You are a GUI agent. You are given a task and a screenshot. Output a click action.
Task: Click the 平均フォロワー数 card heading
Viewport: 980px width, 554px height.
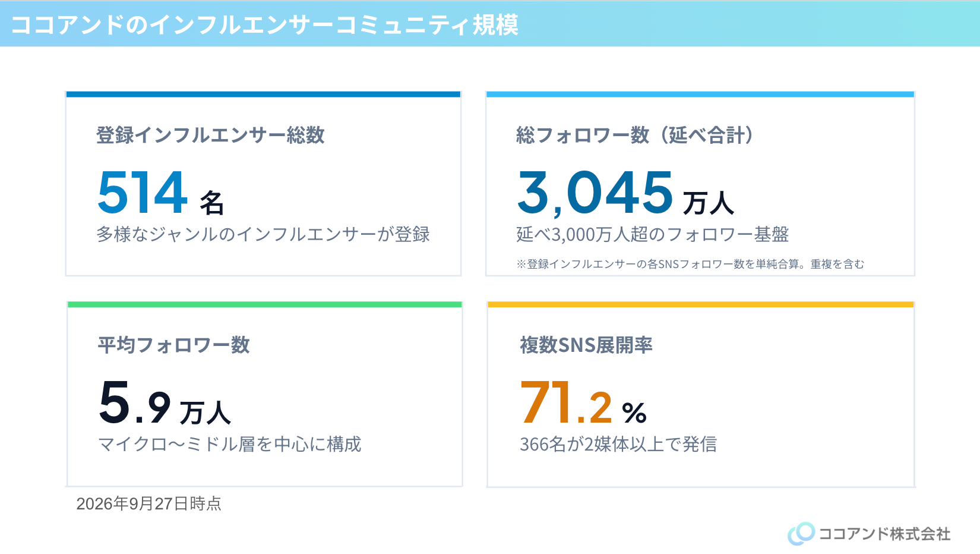(173, 345)
